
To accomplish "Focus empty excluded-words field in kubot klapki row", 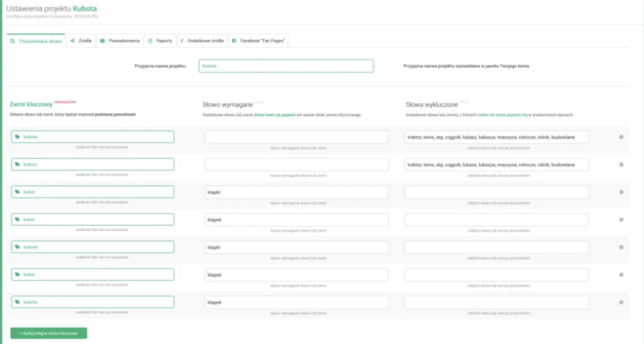I will (x=497, y=192).
